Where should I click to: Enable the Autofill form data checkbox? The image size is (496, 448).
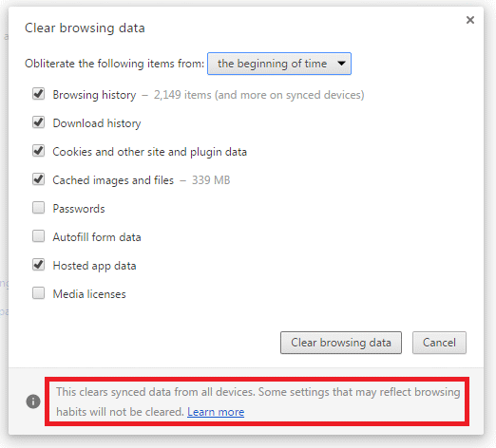[38, 236]
